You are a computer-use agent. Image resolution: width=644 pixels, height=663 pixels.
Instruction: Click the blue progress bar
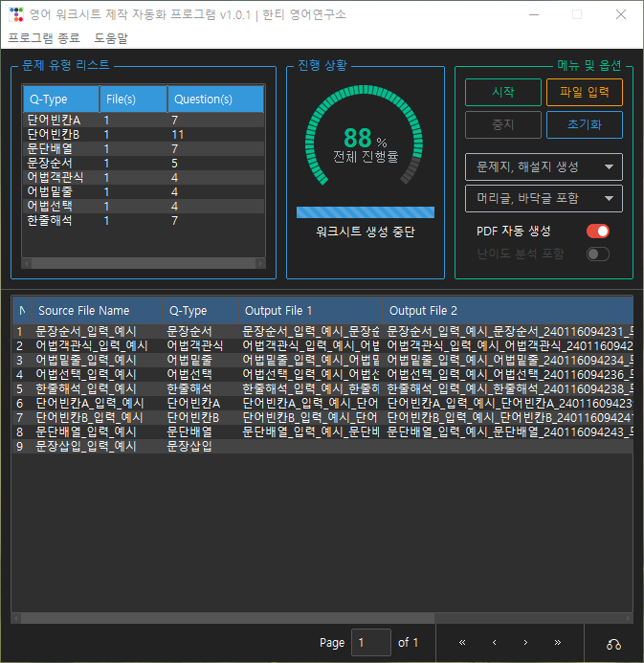(365, 212)
